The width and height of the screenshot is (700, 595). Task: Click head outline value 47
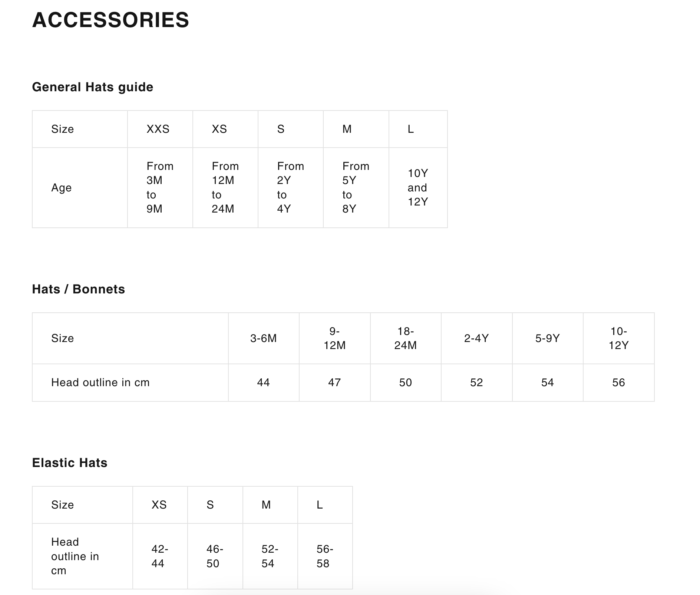coord(334,382)
